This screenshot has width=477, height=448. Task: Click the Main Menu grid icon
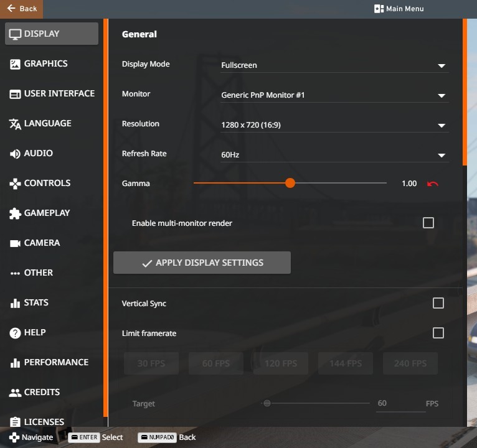click(x=379, y=9)
